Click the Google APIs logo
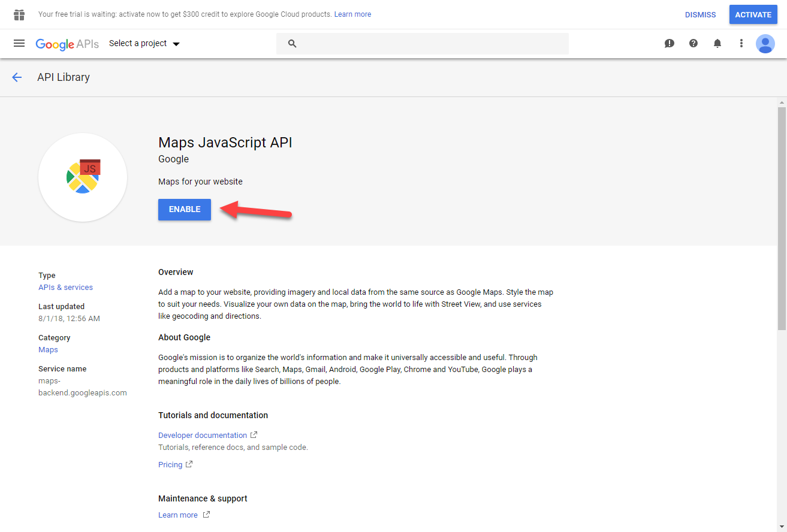The image size is (787, 532). tap(67, 43)
